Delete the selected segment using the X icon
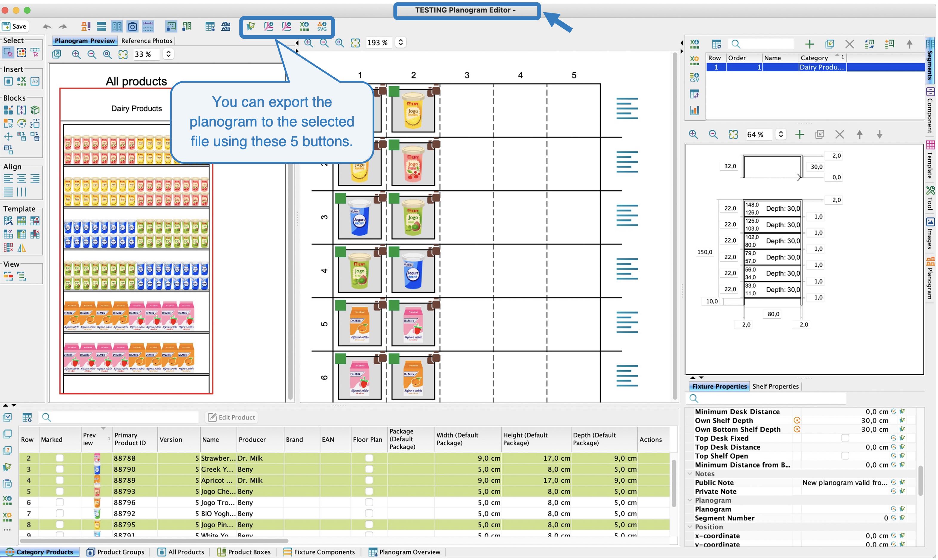 849,44
